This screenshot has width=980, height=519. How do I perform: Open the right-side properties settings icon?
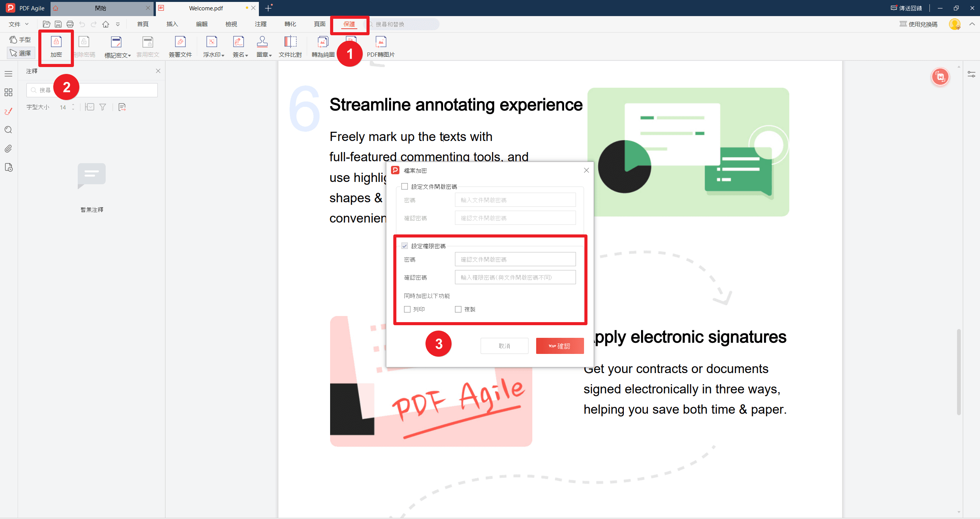[972, 74]
